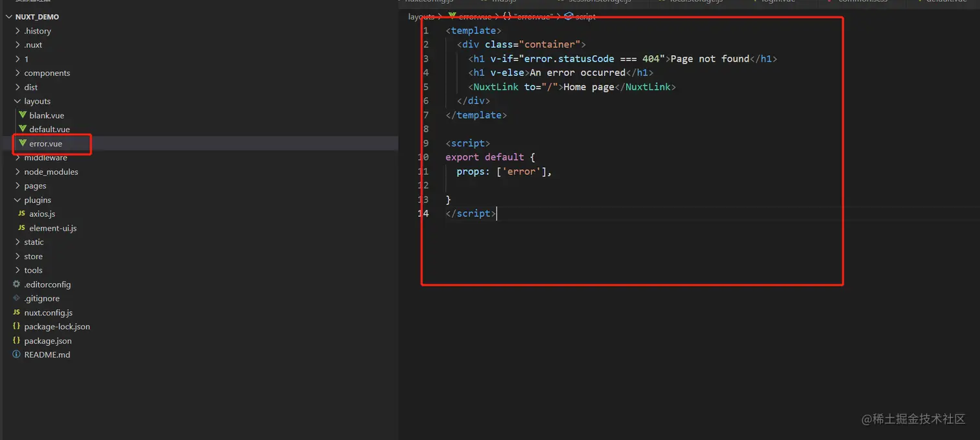Click the Vue icon beside error.vue

(x=23, y=143)
